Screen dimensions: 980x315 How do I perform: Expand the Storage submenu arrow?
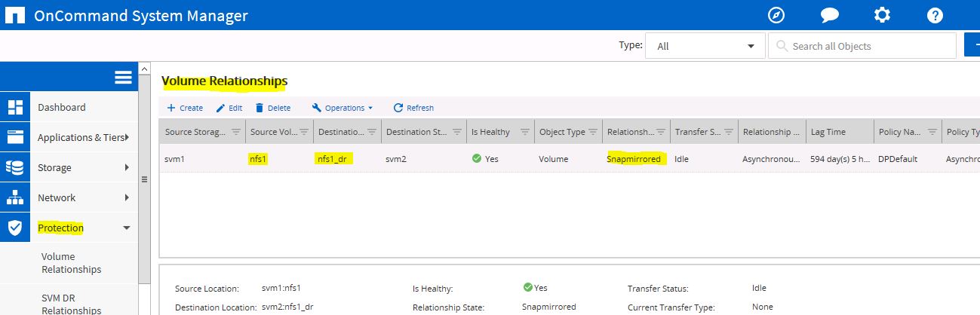pos(127,167)
